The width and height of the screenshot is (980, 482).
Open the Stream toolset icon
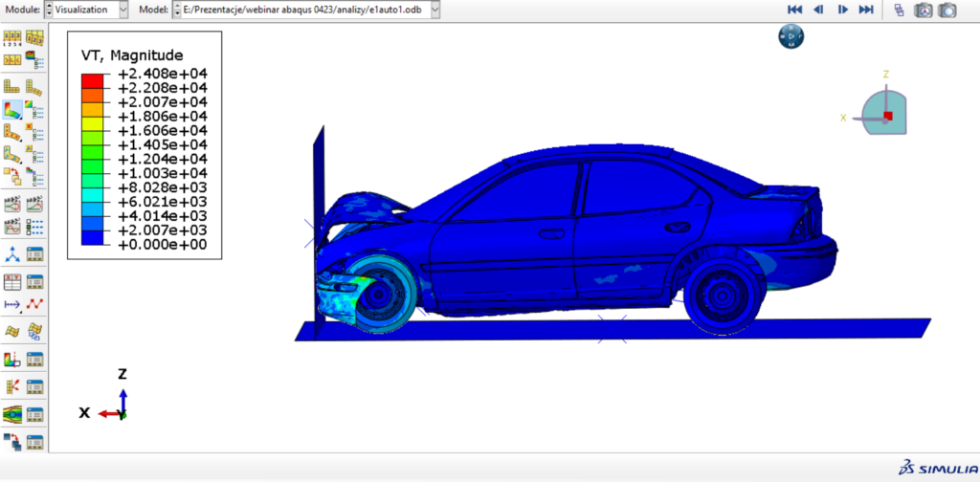[x=12, y=414]
